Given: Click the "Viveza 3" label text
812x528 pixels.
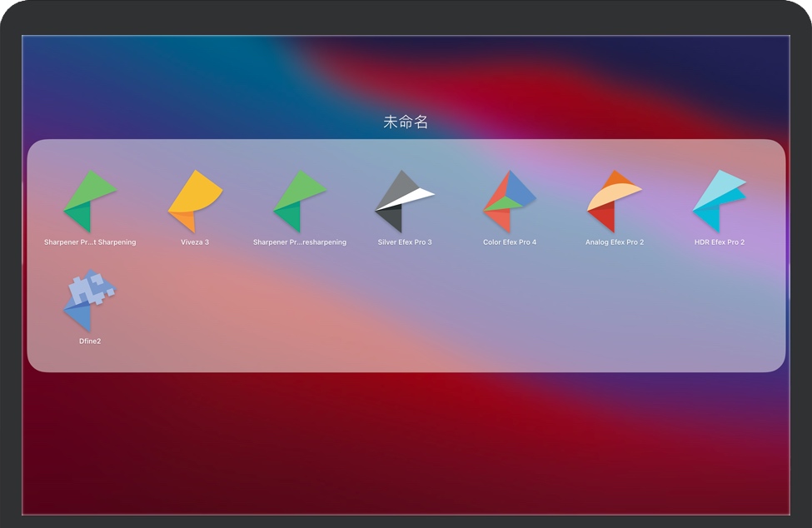Looking at the screenshot, I should [x=195, y=242].
